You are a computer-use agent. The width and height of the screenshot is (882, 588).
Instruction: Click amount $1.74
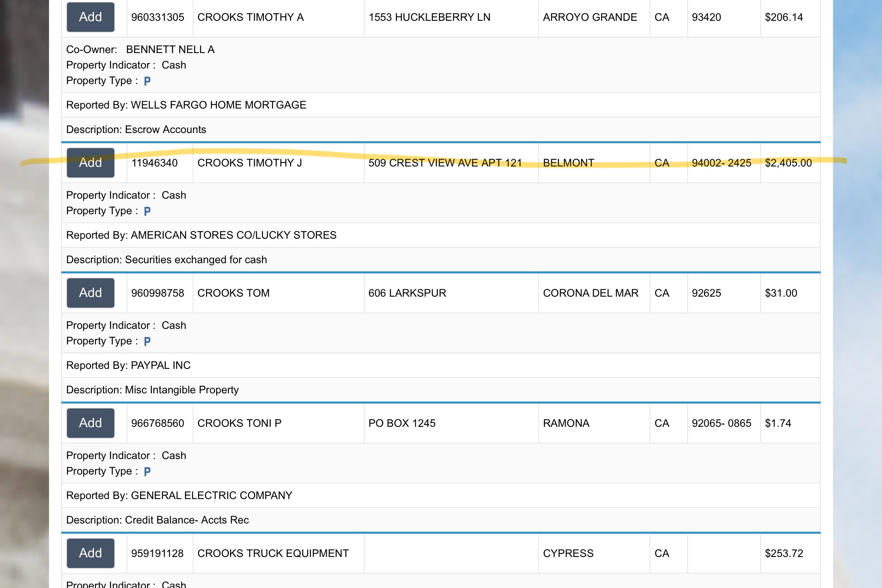tap(778, 423)
